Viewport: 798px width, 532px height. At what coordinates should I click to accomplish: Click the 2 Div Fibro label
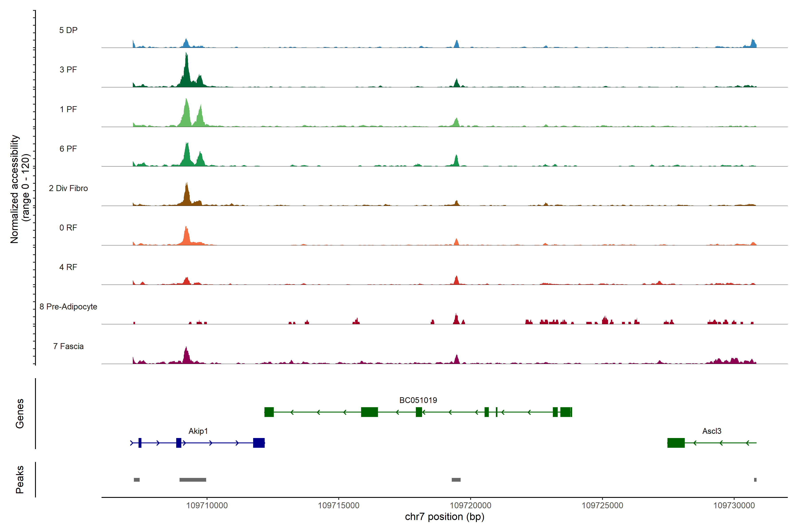coord(68,188)
